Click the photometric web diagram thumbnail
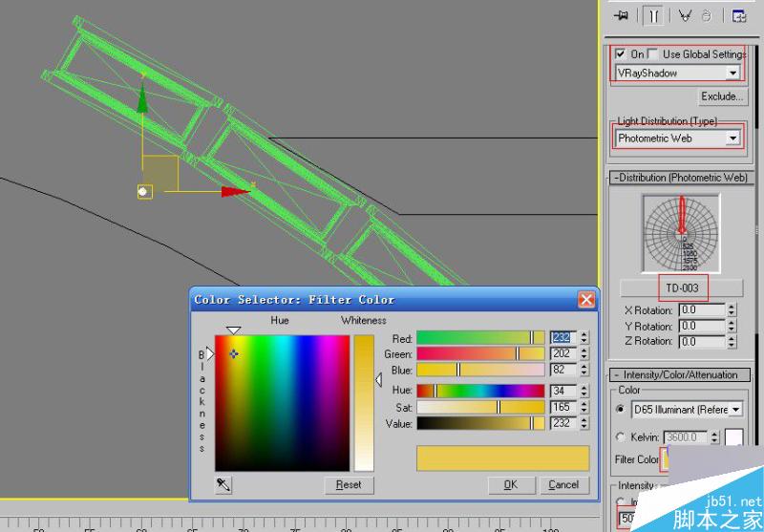The height and width of the screenshot is (532, 764). (x=681, y=233)
